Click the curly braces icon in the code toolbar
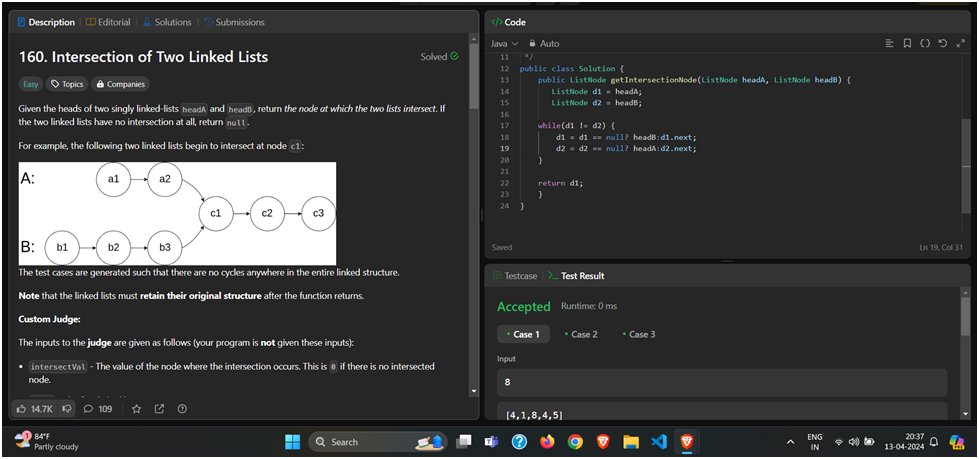Screen dimensions: 979x459 925,44
